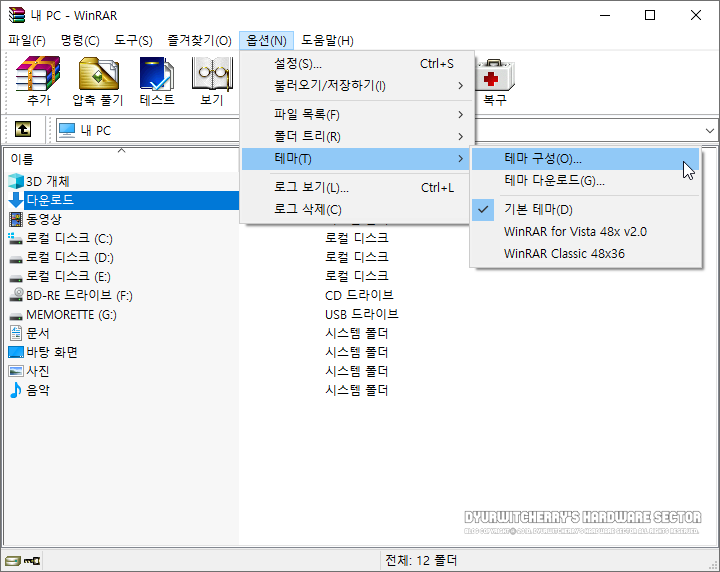
Task: Click the Repair (복구) first-aid icon
Action: coord(495,76)
